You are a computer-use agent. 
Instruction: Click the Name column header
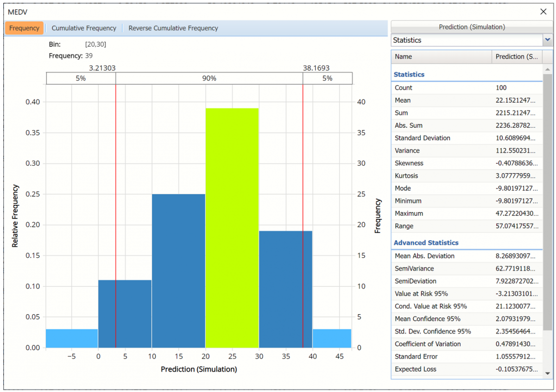[441, 57]
